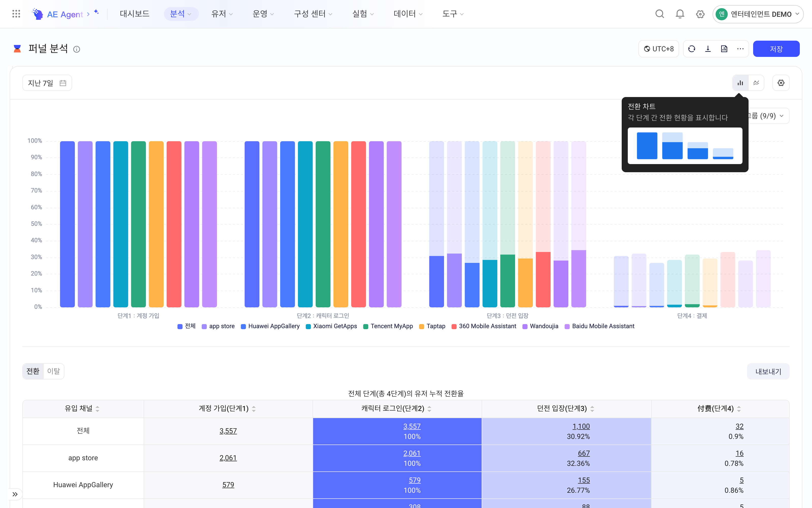Select the 이탈 tab
This screenshot has width=812, height=508.
pos(54,371)
